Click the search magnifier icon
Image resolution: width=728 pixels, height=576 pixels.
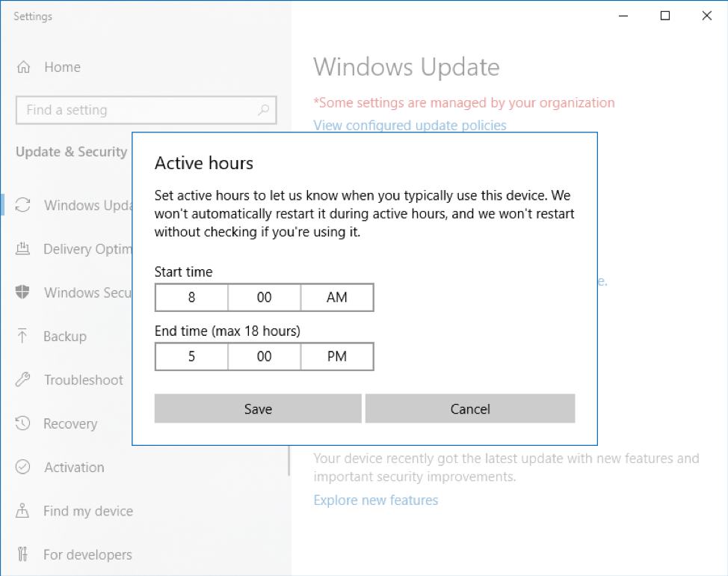pyautogui.click(x=263, y=110)
